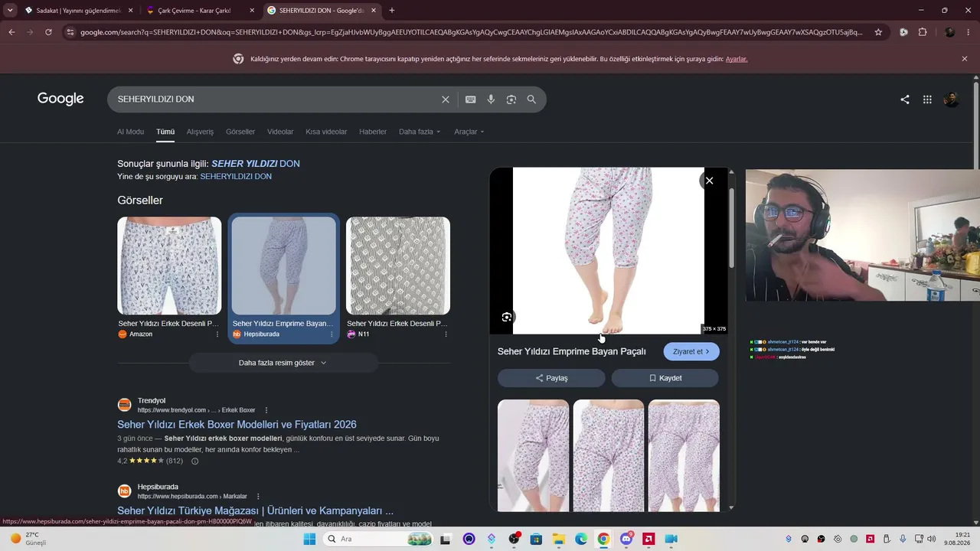The image size is (980, 551).
Task: Click the 'Paylaş' share button
Action: coord(551,378)
